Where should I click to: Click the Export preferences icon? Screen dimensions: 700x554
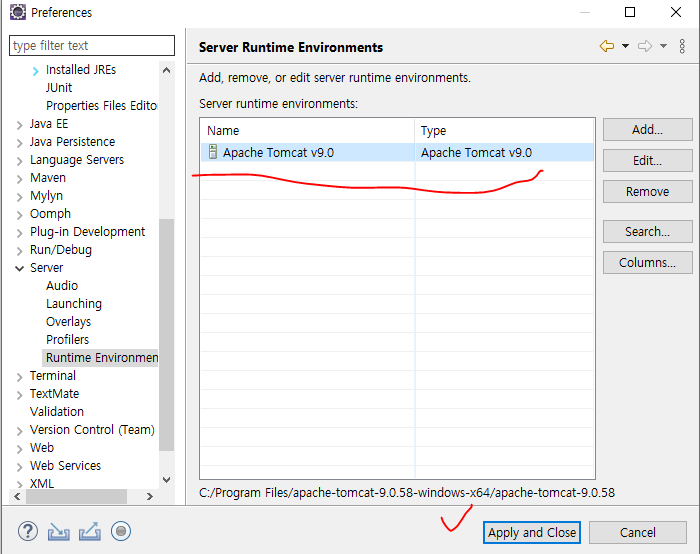(90, 531)
